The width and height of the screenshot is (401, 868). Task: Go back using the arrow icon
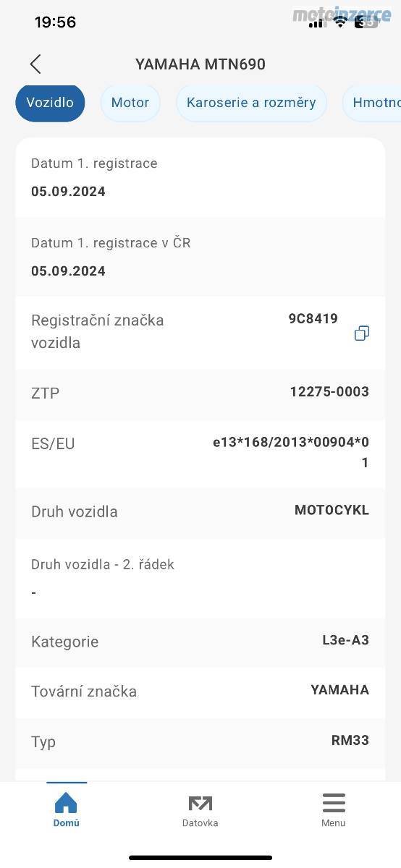35,64
